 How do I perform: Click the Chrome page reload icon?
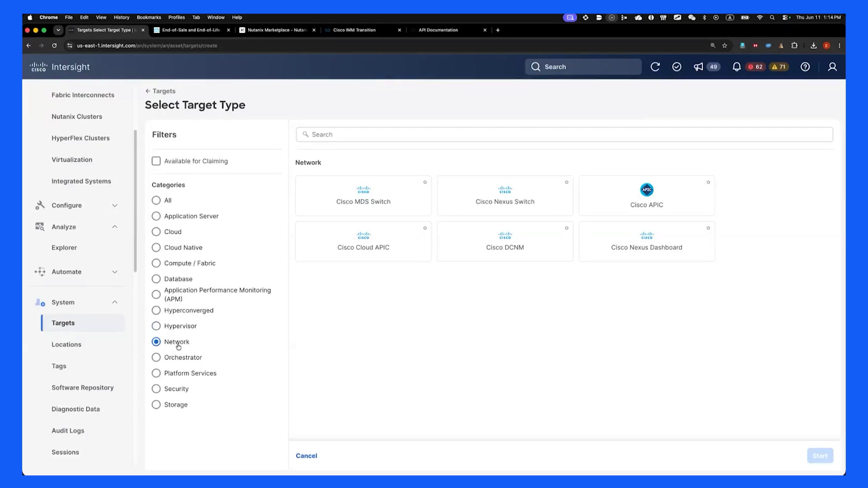tap(54, 46)
